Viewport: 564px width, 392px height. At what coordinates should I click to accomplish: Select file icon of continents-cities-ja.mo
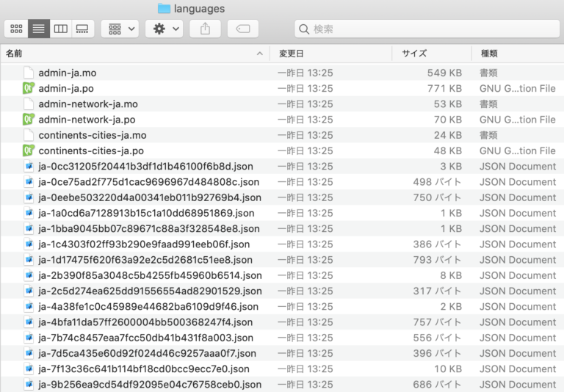pos(29,135)
